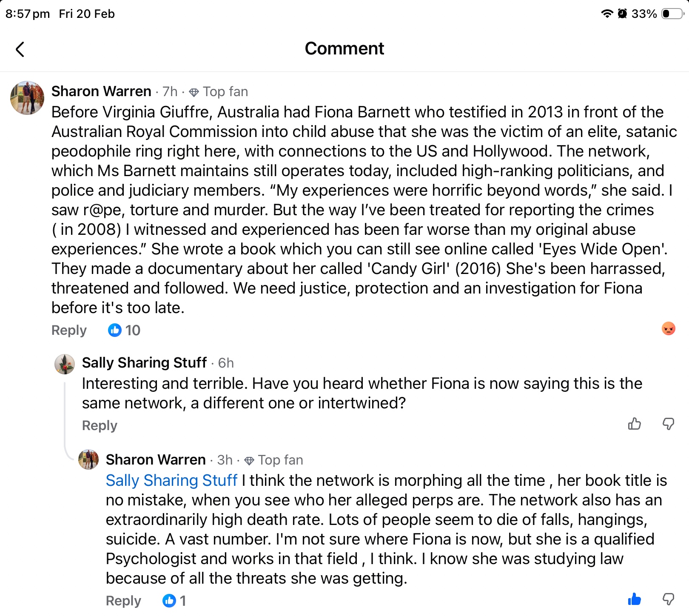Tap the back arrow at top left
This screenshot has height=616, width=689.
coord(20,49)
